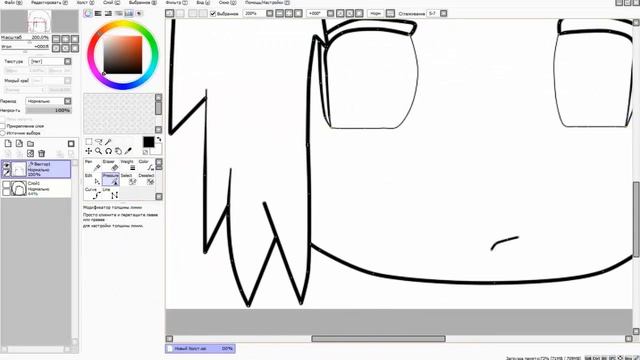The height and width of the screenshot is (360, 640).
Task: Create a new raster layer
Action: click(x=8, y=143)
